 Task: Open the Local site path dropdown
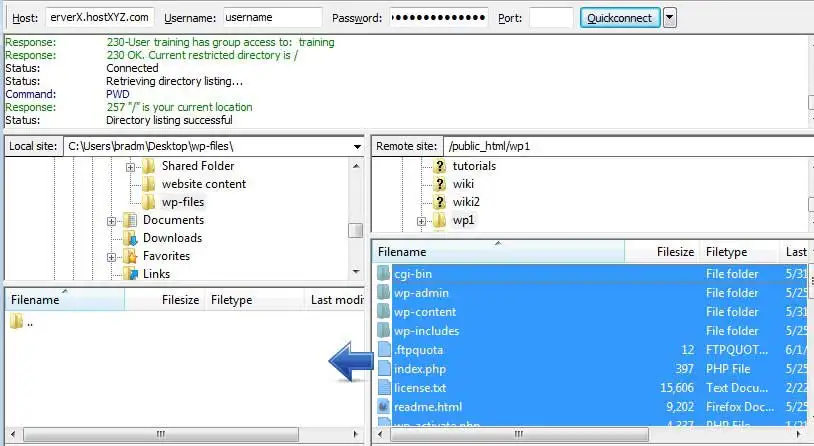click(357, 146)
